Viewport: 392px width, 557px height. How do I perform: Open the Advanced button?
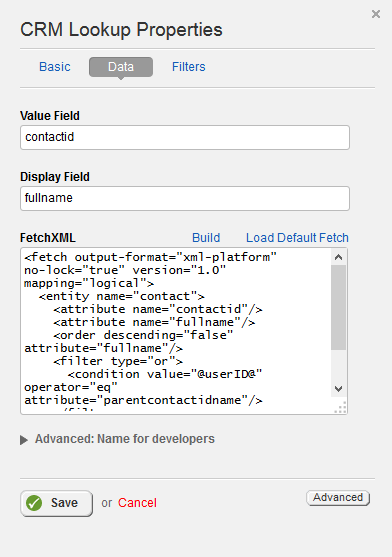338,498
